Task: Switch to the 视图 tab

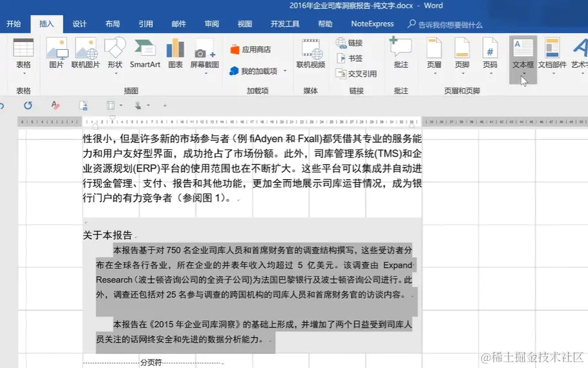Action: tap(244, 24)
